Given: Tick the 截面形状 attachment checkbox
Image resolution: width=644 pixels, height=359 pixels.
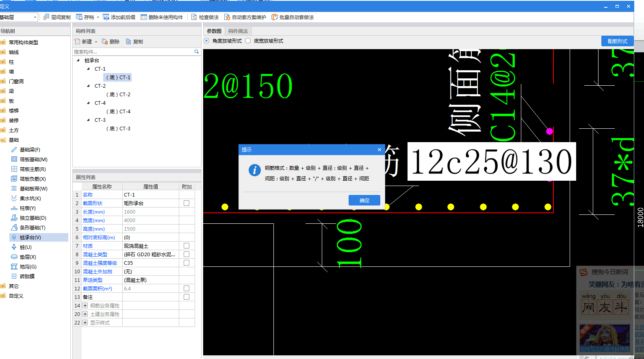Looking at the screenshot, I should (186, 203).
